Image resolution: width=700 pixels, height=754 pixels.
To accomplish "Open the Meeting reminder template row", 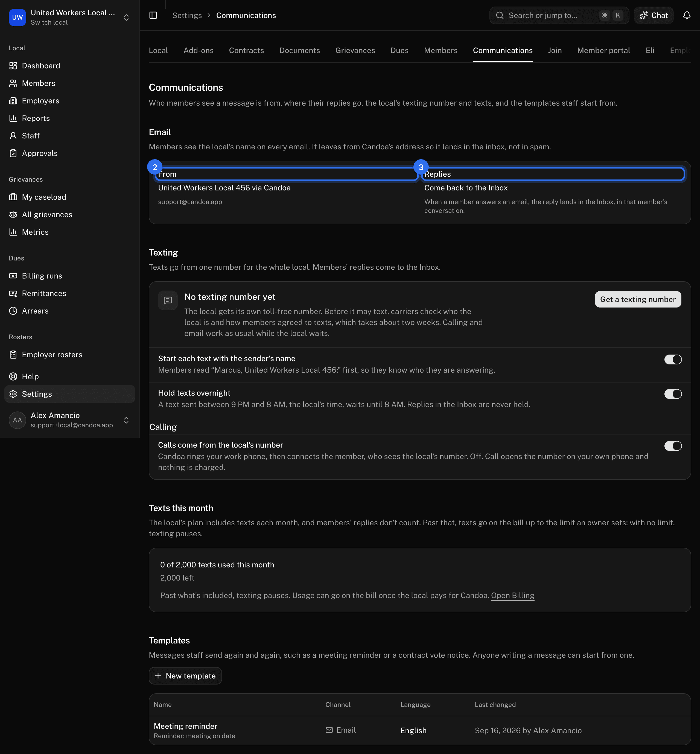I will (420, 730).
